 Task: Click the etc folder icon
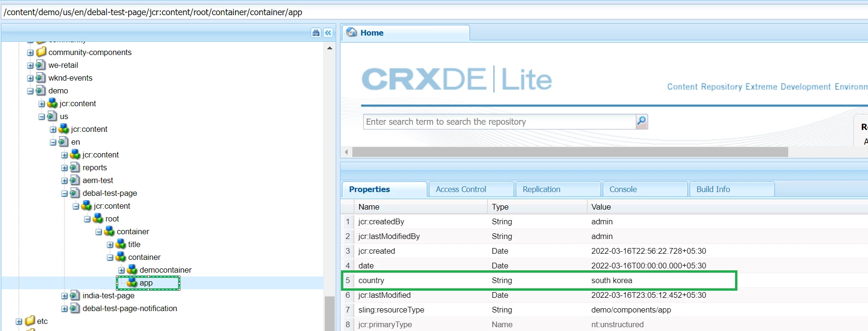coord(30,321)
